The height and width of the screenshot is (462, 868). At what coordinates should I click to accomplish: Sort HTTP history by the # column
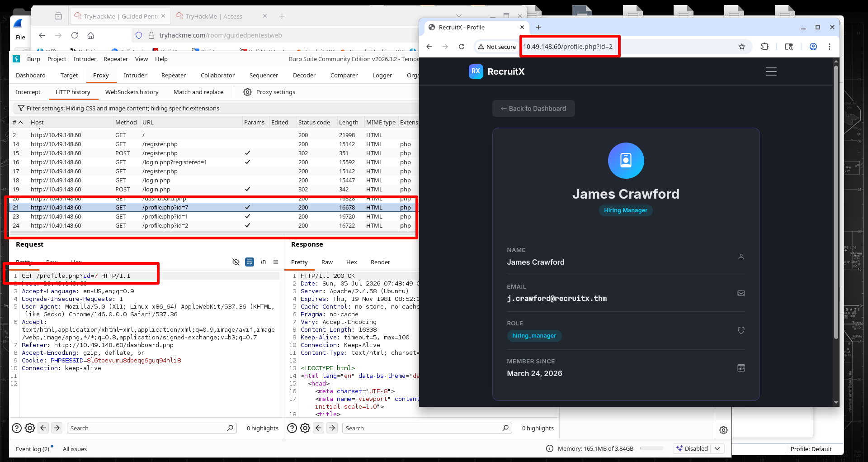point(18,122)
